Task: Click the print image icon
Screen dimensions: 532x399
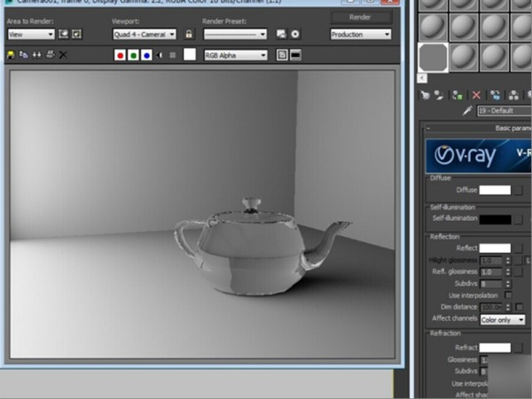Action: pos(50,55)
